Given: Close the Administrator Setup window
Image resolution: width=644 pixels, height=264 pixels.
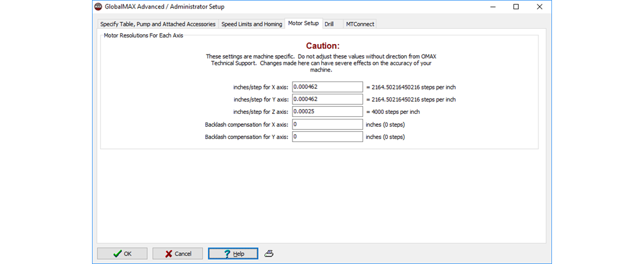Looking at the screenshot, I should [x=539, y=7].
